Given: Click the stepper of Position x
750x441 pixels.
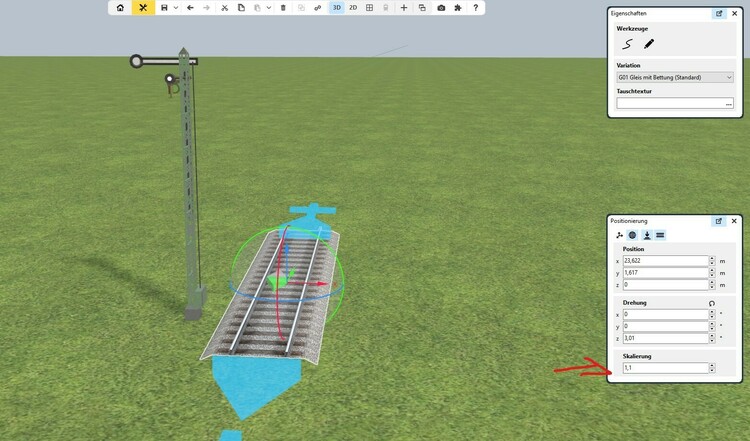Looking at the screenshot, I should point(712,261).
